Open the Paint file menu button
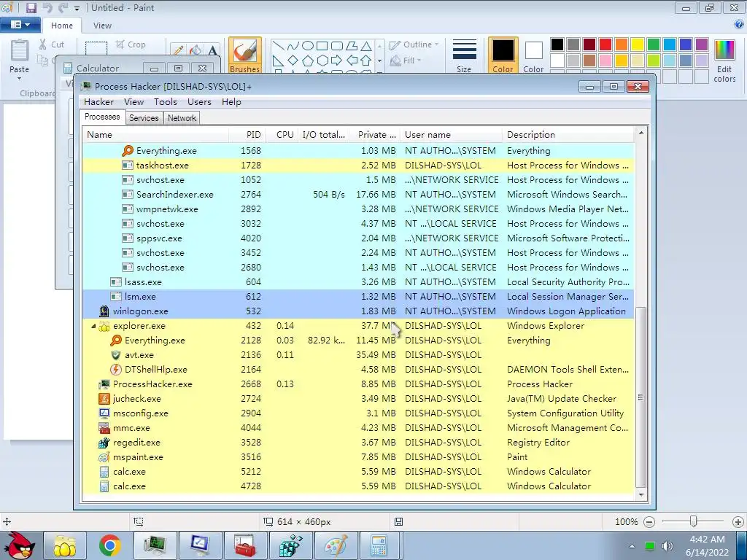Image resolution: width=747 pixels, height=560 pixels. [x=20, y=25]
